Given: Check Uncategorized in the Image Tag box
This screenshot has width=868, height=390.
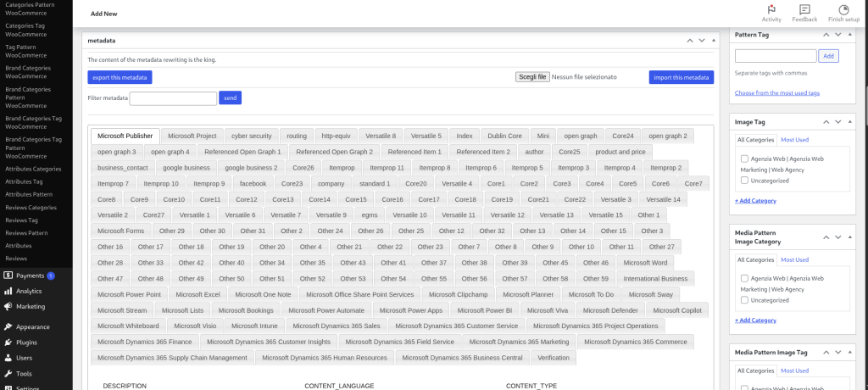Looking at the screenshot, I should coord(744,180).
